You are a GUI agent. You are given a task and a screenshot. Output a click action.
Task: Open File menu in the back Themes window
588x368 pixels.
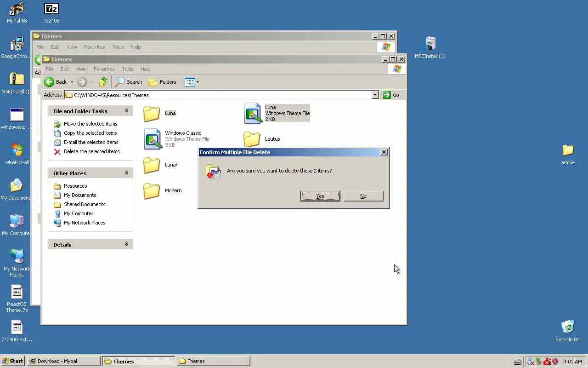(x=40, y=47)
